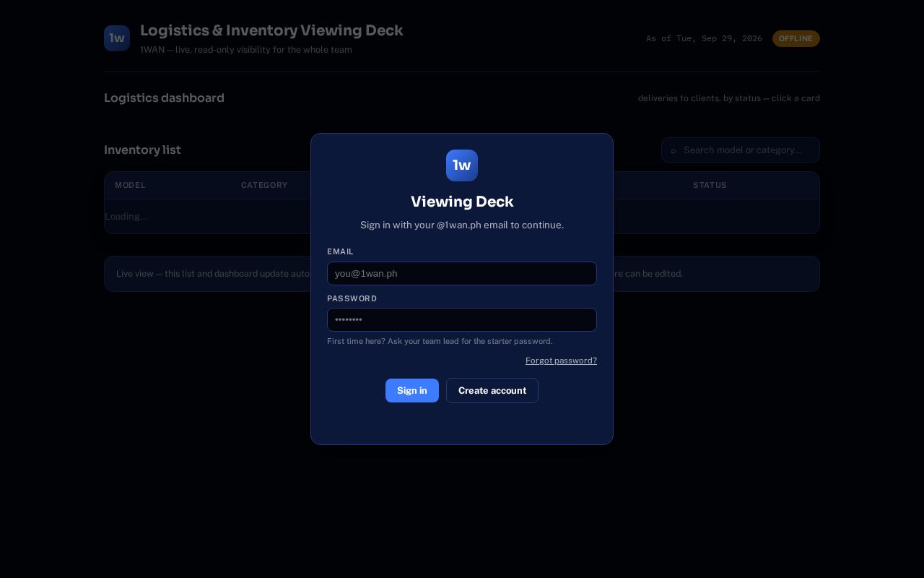The width and height of the screenshot is (924, 578).
Task: Click the 1w logo in the page header
Action: [x=117, y=38]
